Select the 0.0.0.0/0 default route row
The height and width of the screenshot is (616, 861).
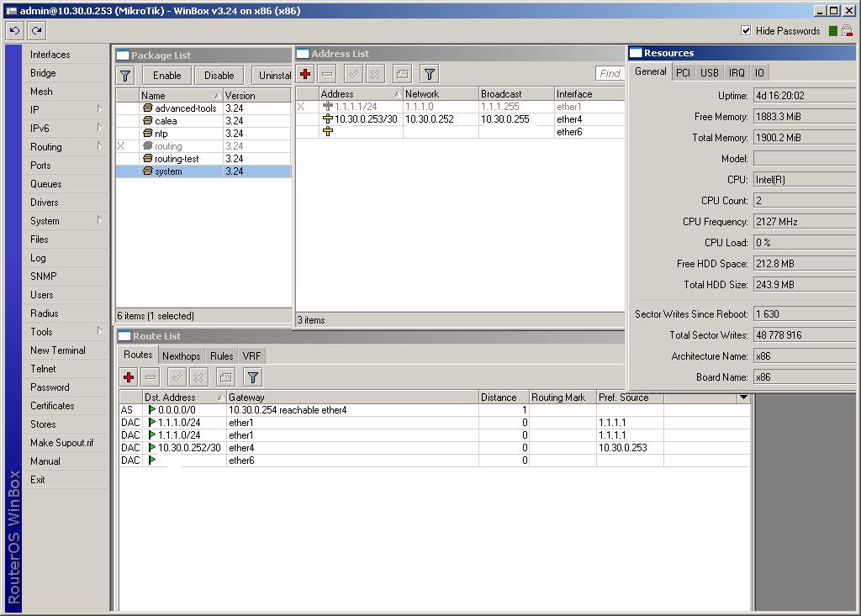pyautogui.click(x=434, y=410)
